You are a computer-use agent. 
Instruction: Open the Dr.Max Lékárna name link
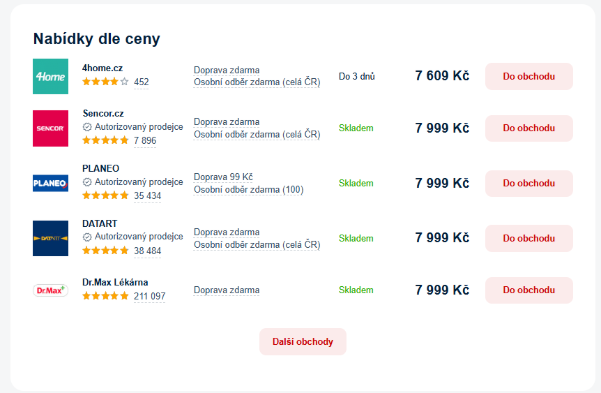click(115, 282)
